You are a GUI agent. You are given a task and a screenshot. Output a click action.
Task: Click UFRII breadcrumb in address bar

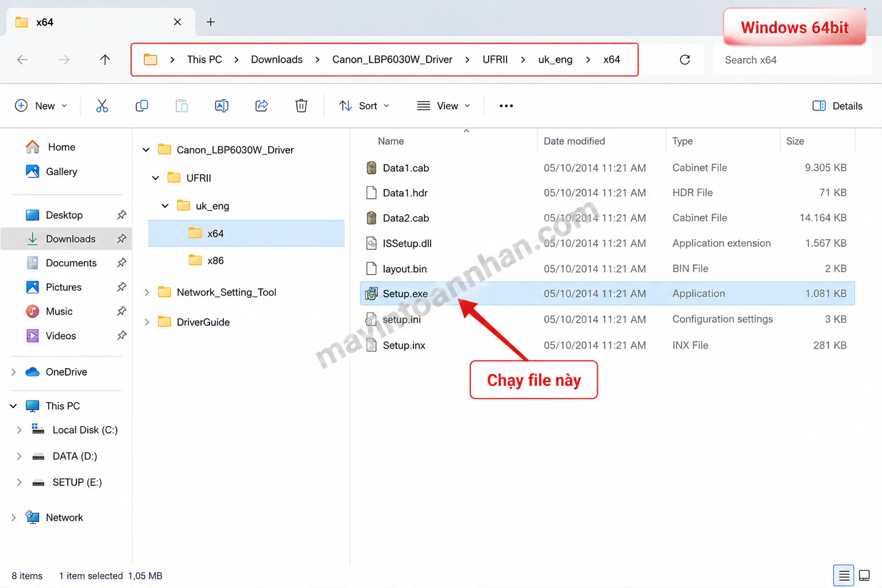[x=495, y=60]
